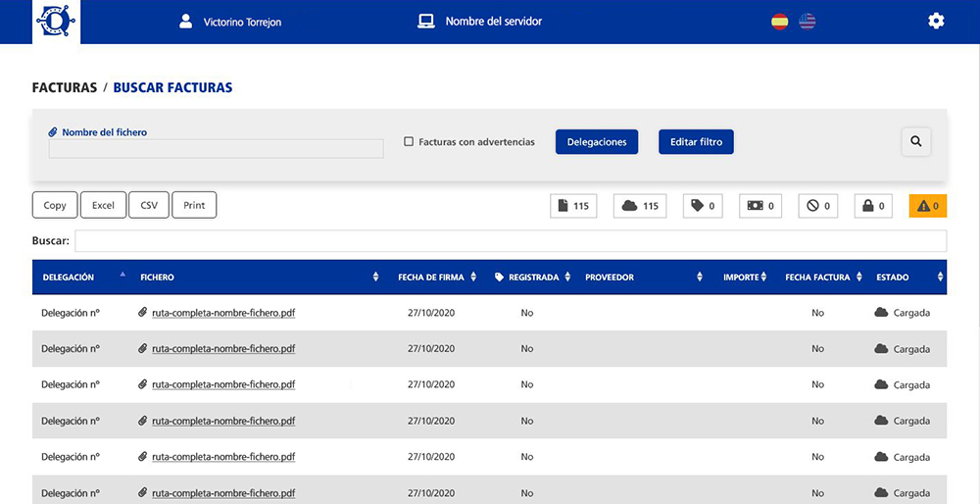Go to Facturas breadcrumb
The image size is (980, 504).
click(64, 88)
